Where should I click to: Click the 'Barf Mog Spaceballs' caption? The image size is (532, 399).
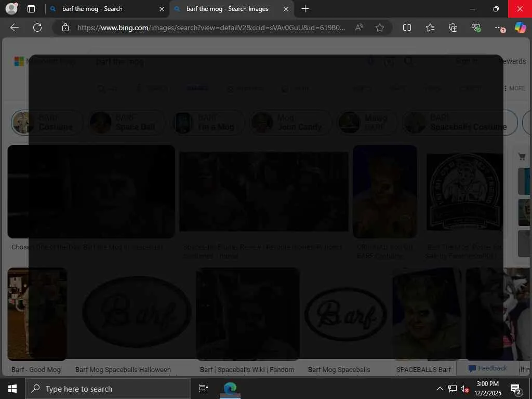click(x=339, y=369)
